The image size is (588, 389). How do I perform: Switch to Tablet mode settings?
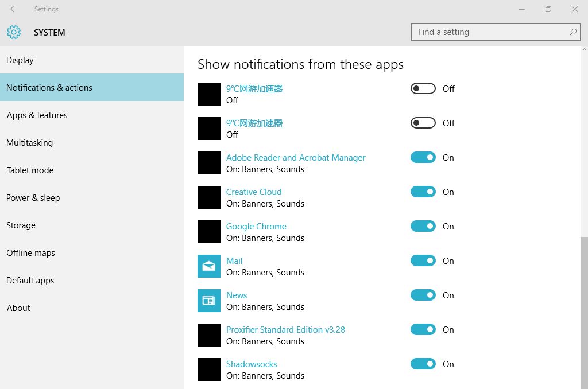[92, 170]
